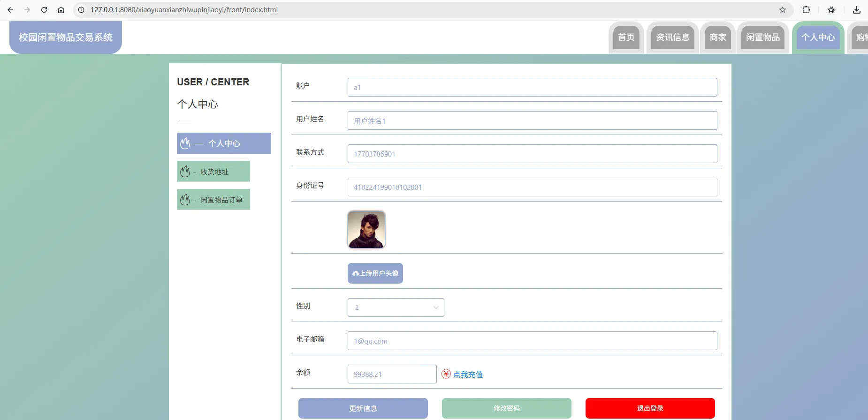Select 闲置物品订单 in the sidebar
The width and height of the screenshot is (868, 420).
tap(221, 200)
